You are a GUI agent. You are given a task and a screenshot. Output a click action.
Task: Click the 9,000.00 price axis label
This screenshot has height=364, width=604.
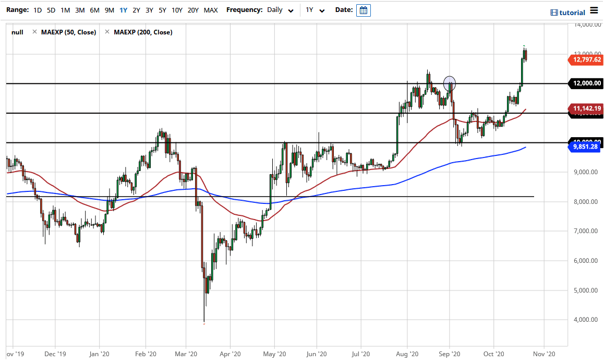click(586, 172)
